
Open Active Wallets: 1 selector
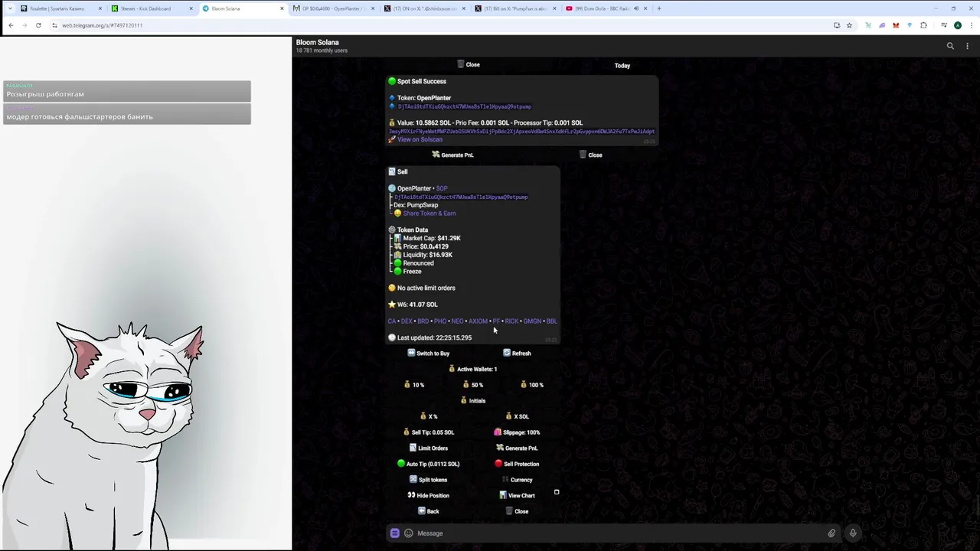[x=473, y=369]
